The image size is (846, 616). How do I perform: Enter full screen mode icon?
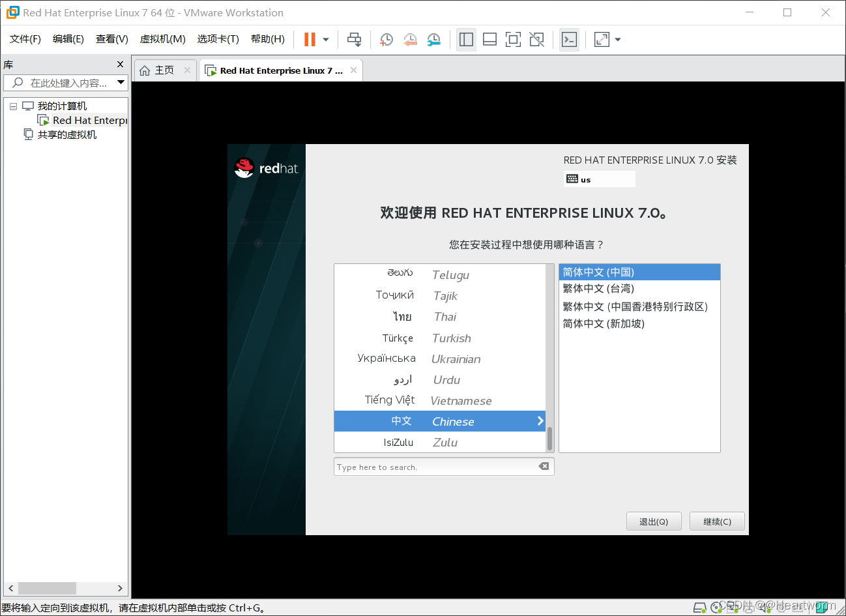[513, 40]
